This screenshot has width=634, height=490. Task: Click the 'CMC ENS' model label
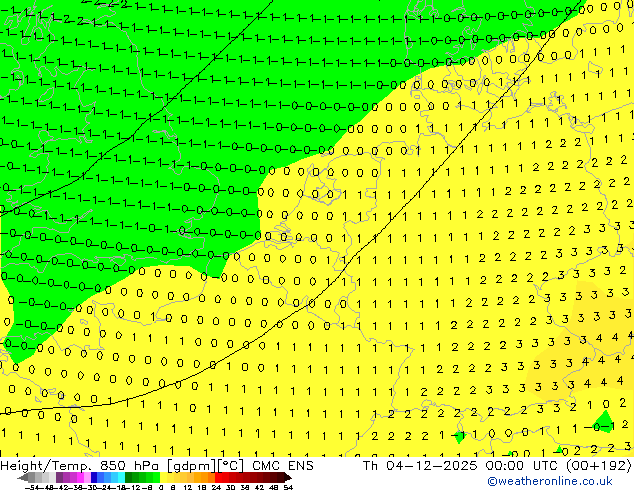click(283, 465)
